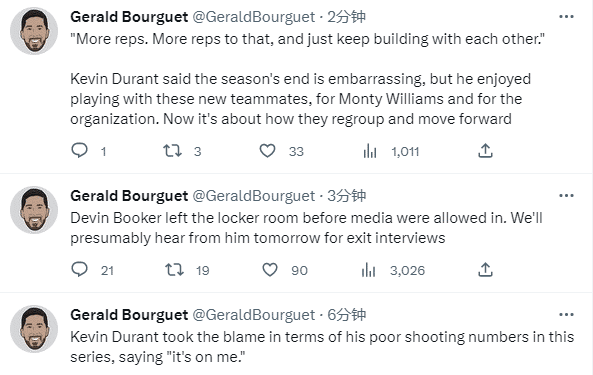Screen dimensions: 593x375
Task: View analytics showing 1,011 views
Action: (370, 151)
